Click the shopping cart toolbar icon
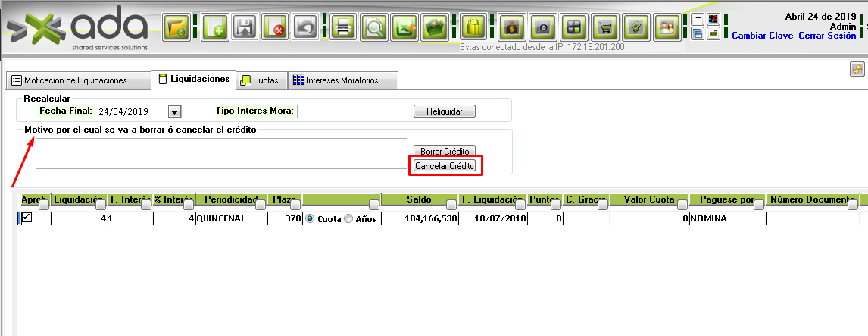 [x=605, y=27]
